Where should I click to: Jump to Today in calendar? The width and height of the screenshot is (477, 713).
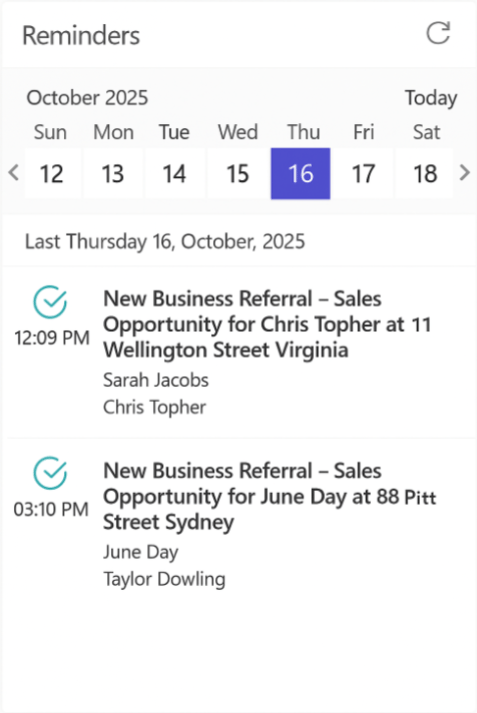[431, 98]
